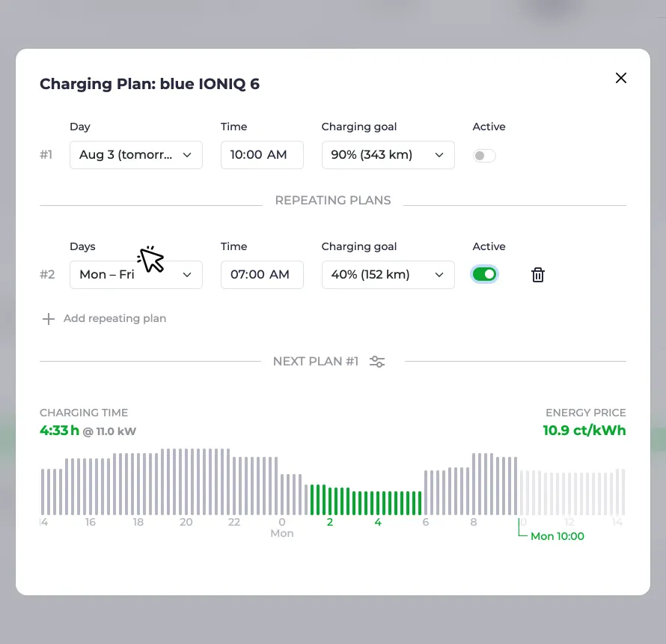The width and height of the screenshot is (666, 644).
Task: Close the Charging Plan dialog
Action: coord(620,78)
